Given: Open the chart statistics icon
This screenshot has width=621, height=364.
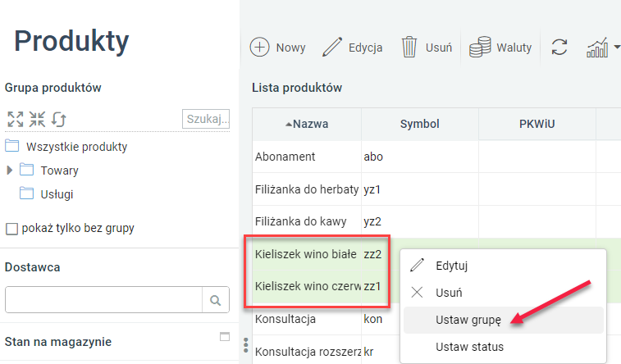Looking at the screenshot, I should (597, 47).
